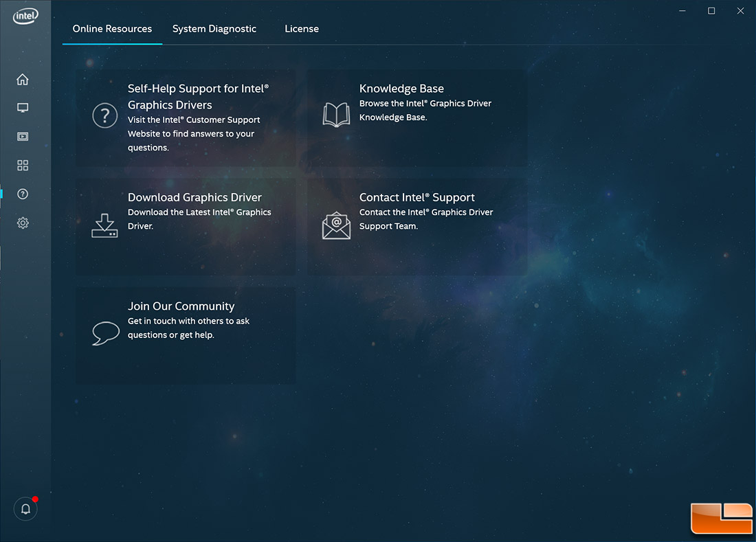Click the Intel logo in sidebar
The image size is (756, 542).
(x=25, y=16)
